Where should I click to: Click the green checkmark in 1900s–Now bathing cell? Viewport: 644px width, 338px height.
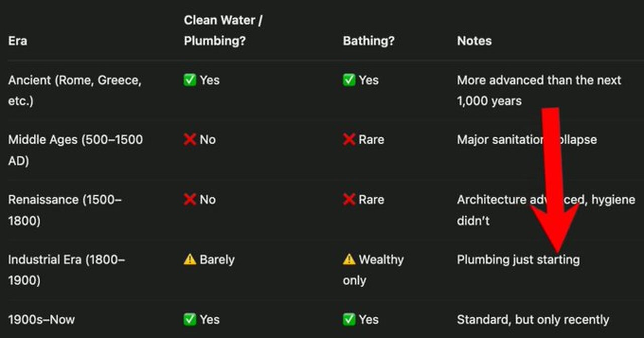pos(349,319)
